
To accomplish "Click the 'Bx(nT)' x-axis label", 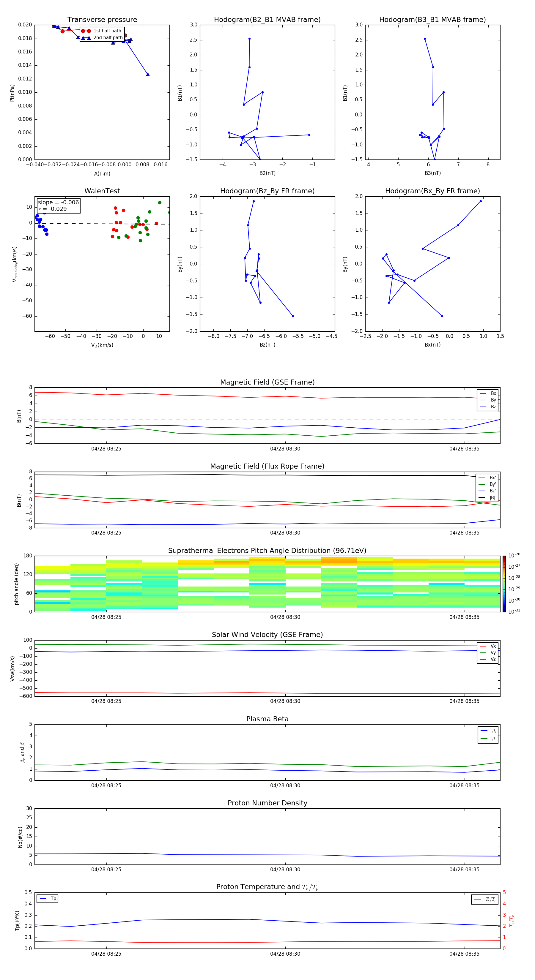I will click(432, 345).
